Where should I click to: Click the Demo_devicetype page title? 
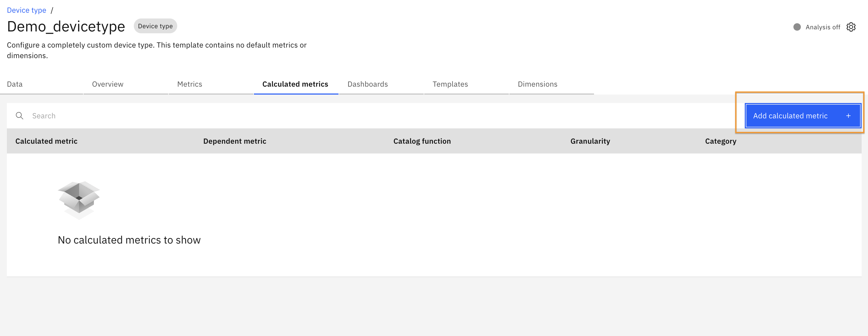click(66, 26)
